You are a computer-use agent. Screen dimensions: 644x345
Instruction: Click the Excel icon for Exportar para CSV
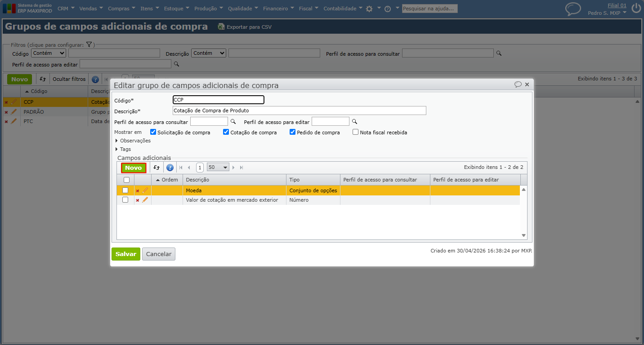(x=221, y=27)
